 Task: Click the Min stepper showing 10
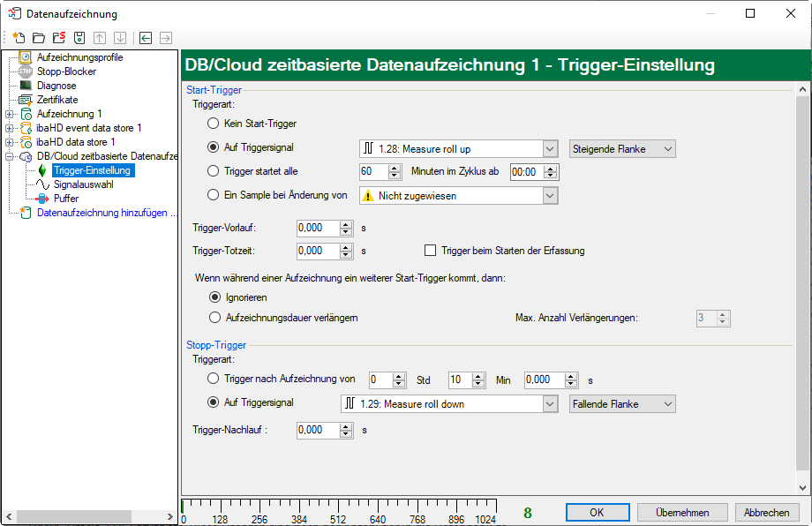tap(467, 380)
